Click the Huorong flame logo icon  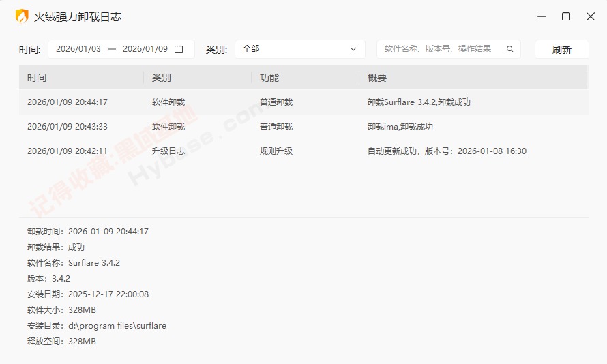[x=22, y=16]
